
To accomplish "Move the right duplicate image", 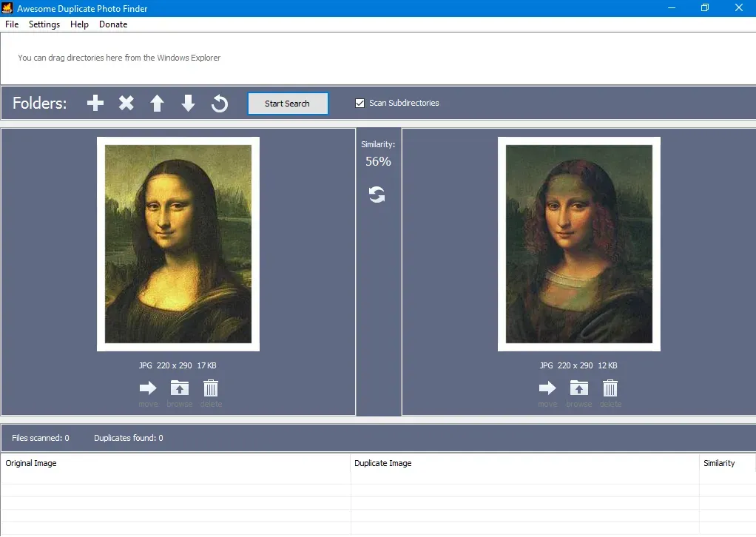I will pos(547,388).
